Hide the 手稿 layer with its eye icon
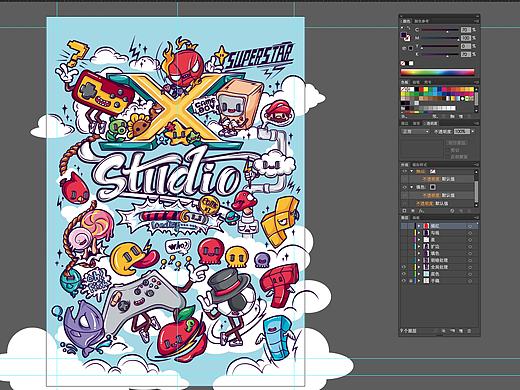The width and height of the screenshot is (520, 390). pos(403,281)
